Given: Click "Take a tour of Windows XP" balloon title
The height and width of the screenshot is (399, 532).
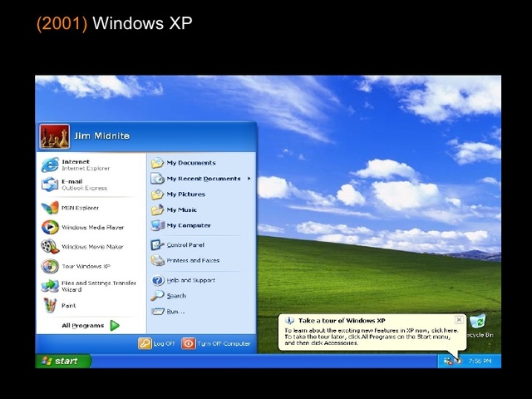Looking at the screenshot, I should pyautogui.click(x=342, y=320).
